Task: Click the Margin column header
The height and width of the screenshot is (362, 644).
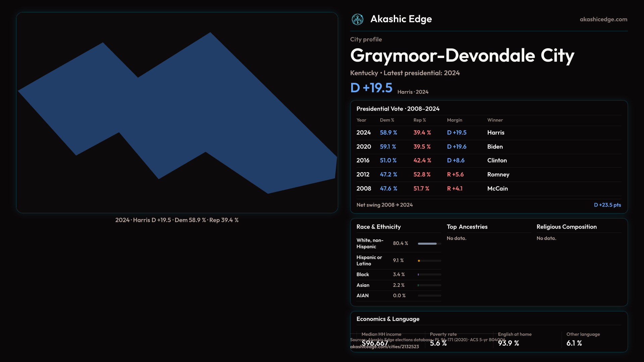Action: [x=454, y=120]
